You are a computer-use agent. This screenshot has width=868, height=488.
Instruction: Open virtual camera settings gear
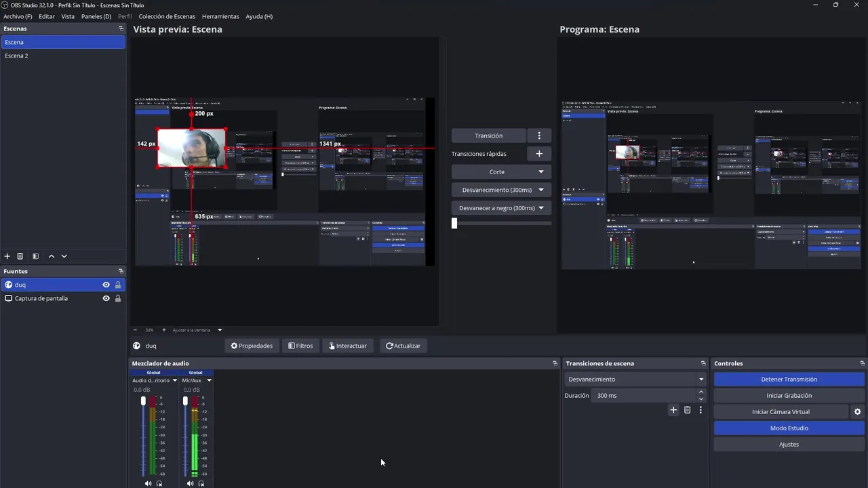point(857,411)
